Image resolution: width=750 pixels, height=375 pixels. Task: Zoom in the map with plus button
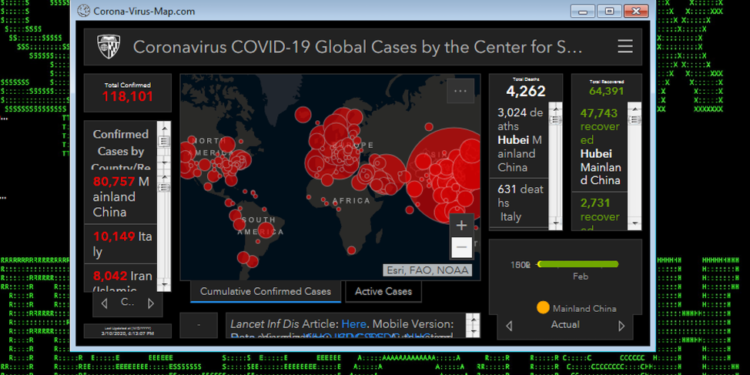(x=462, y=225)
